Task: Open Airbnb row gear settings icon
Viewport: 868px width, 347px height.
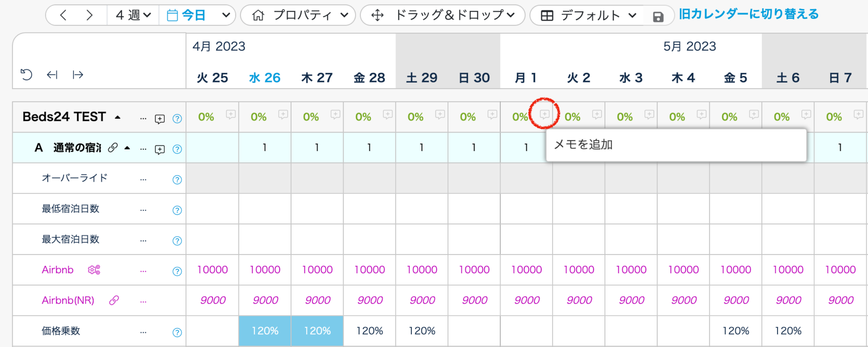Action: (x=94, y=269)
